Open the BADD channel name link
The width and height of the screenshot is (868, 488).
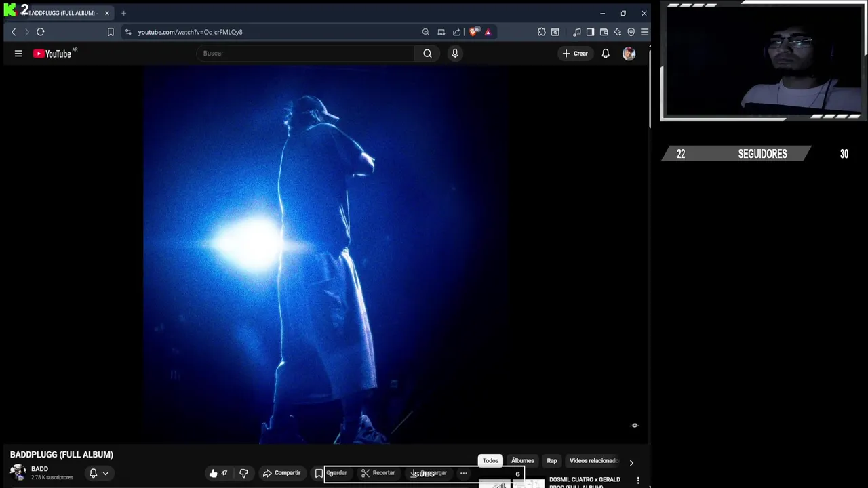pyautogui.click(x=39, y=469)
